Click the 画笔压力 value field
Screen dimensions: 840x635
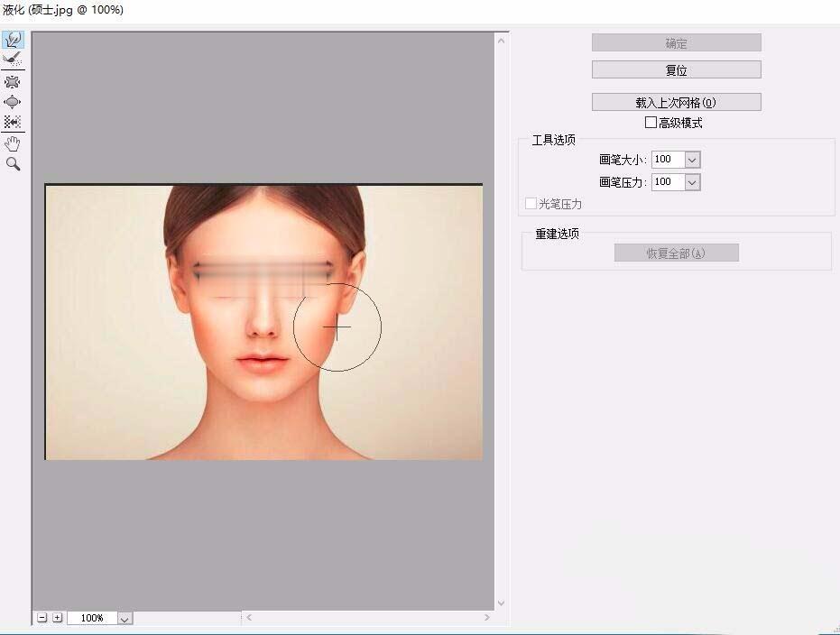click(x=668, y=182)
